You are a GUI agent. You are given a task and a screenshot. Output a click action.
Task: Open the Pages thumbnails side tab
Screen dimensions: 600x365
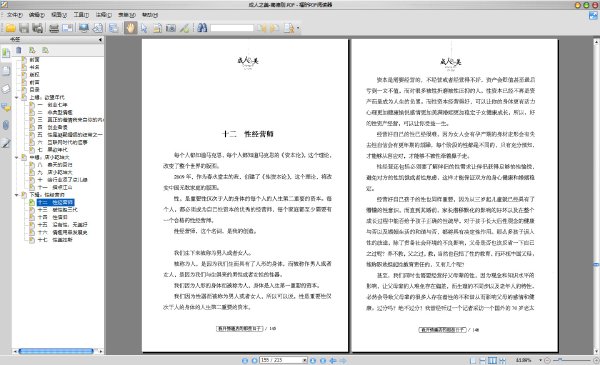tap(6, 70)
